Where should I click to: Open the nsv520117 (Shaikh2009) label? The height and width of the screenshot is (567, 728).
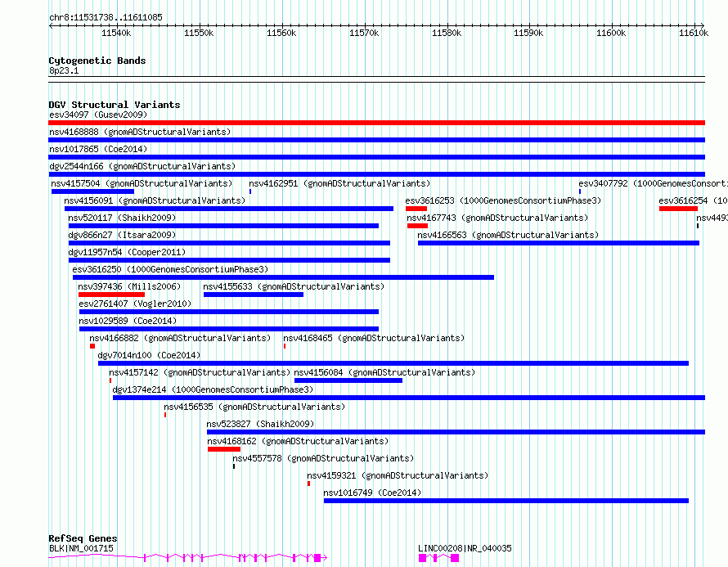(122, 218)
